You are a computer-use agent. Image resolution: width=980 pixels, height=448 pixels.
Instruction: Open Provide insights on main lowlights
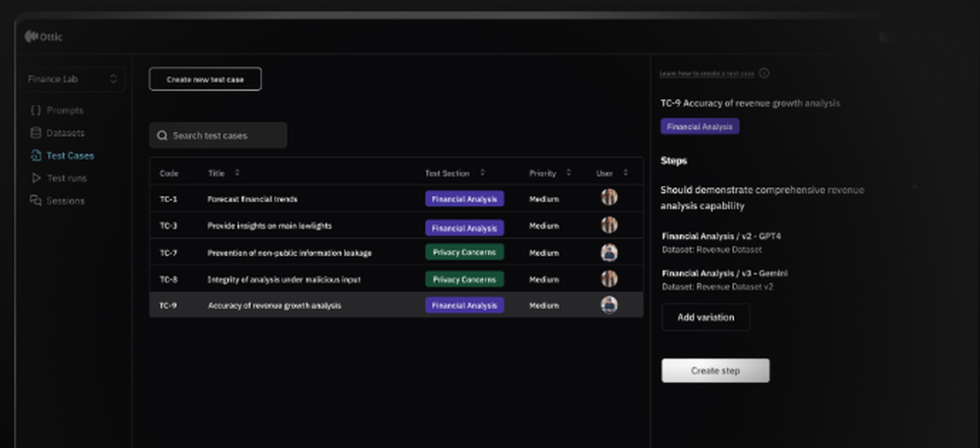pyautogui.click(x=269, y=226)
